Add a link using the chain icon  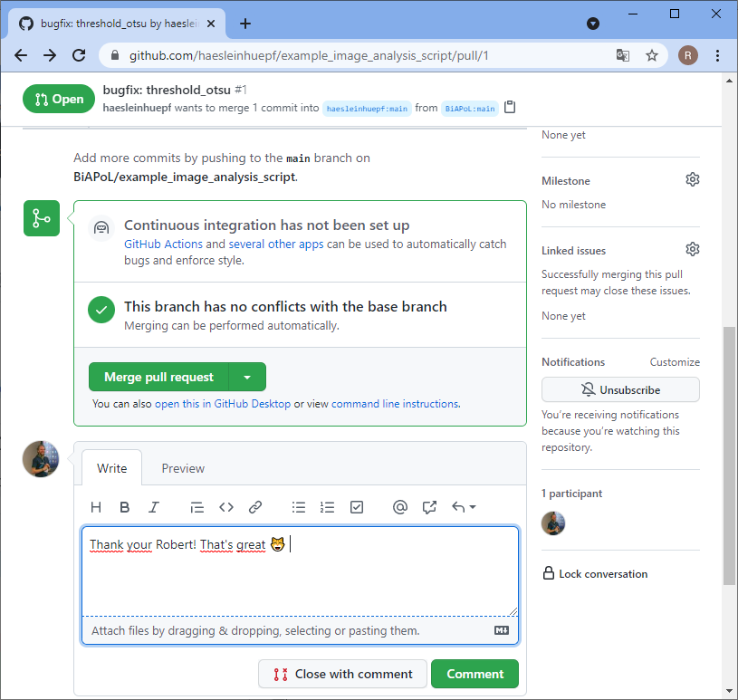coord(255,507)
